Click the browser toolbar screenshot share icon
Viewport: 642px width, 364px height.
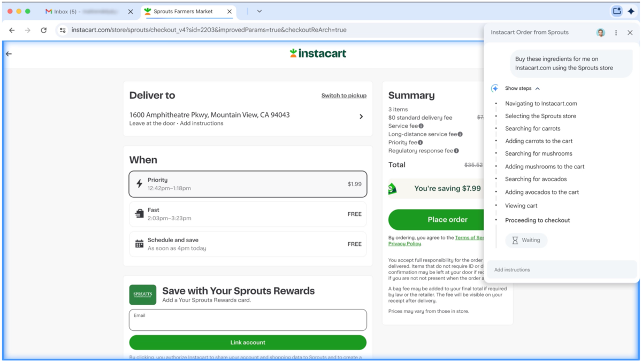(x=617, y=11)
